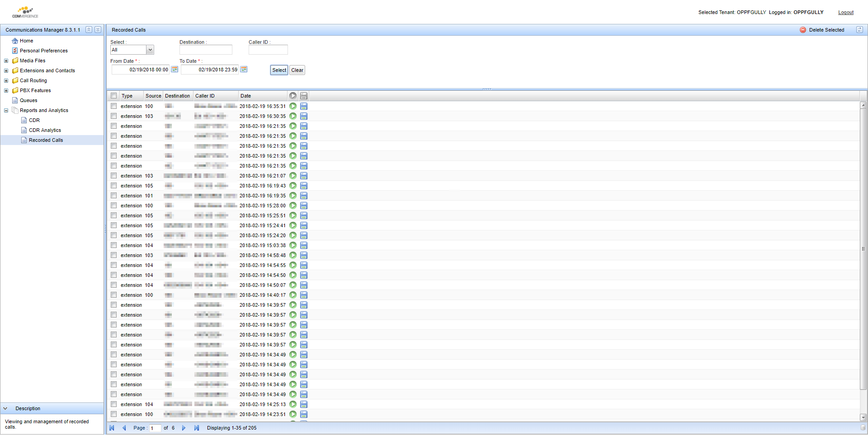This screenshot has height=435, width=868.
Task: Download the 16:30:35 call recording
Action: pos(304,116)
